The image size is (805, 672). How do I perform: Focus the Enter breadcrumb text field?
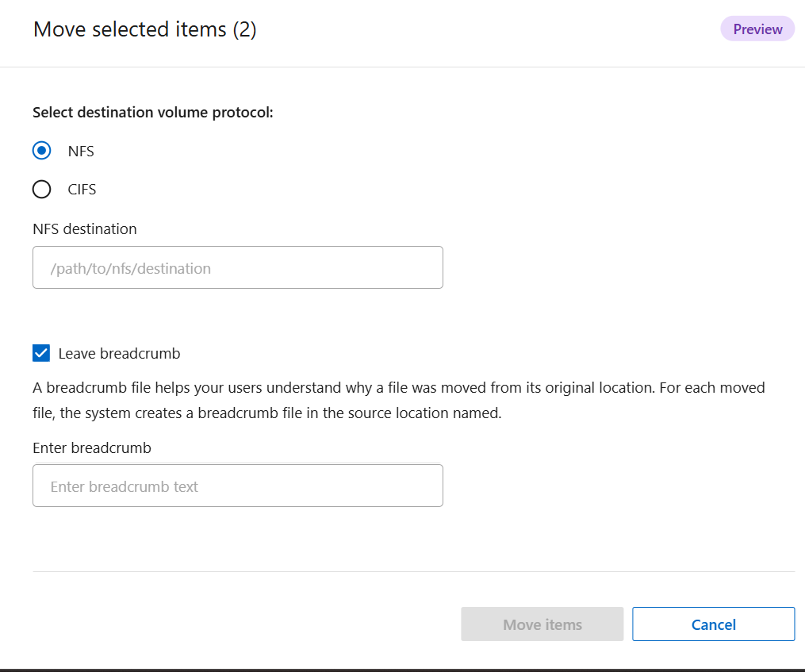tap(238, 486)
